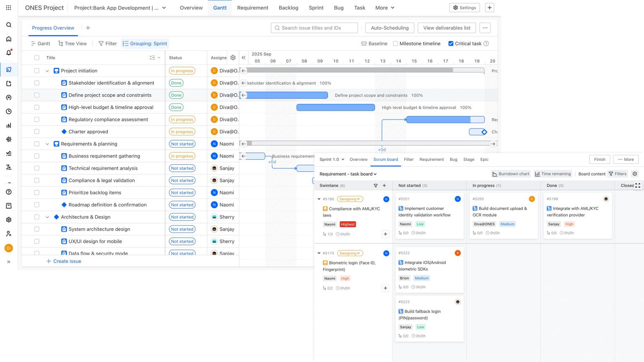The height and width of the screenshot is (362, 644).
Task: Check the UX/UI design for mobile row
Action: (x=36, y=241)
